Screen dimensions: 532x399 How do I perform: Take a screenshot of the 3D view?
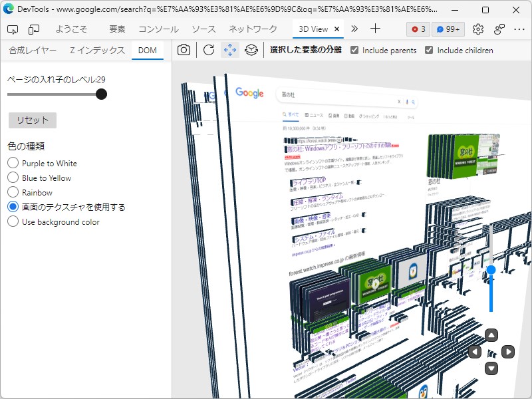[184, 49]
